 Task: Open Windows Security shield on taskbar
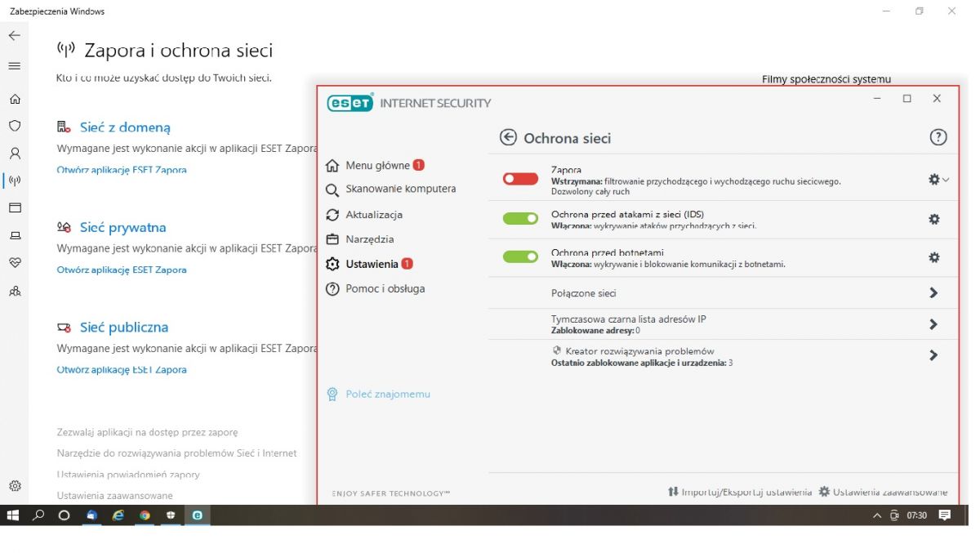[171, 515]
